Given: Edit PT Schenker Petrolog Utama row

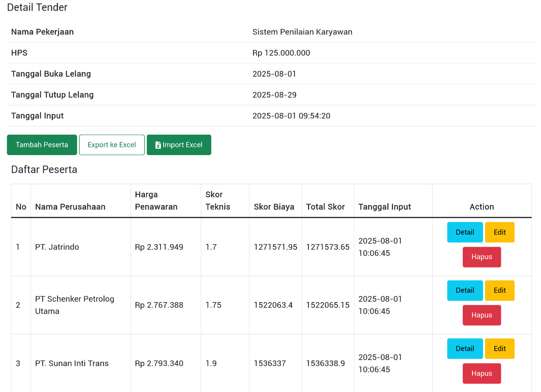Looking at the screenshot, I should point(500,291).
